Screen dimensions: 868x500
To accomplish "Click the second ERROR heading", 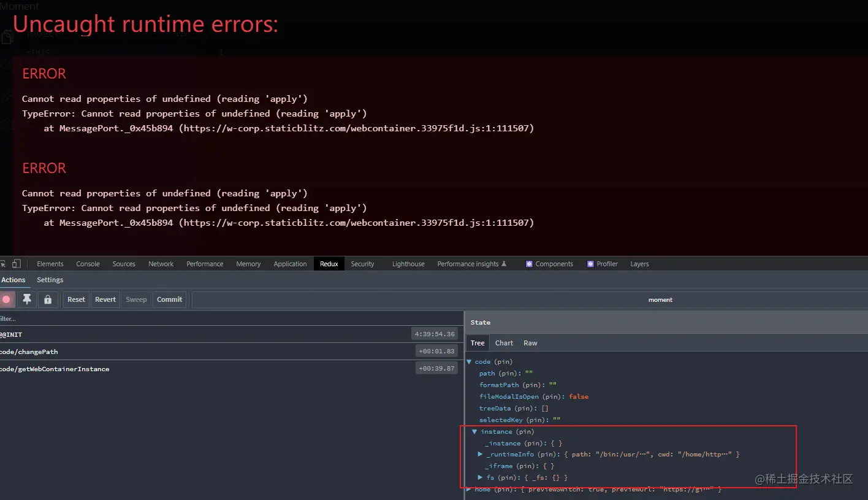I will click(44, 168).
